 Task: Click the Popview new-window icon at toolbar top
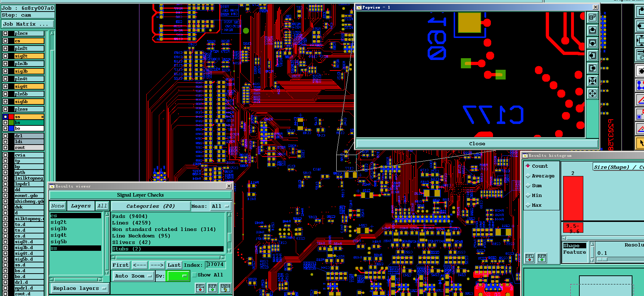tap(592, 17)
